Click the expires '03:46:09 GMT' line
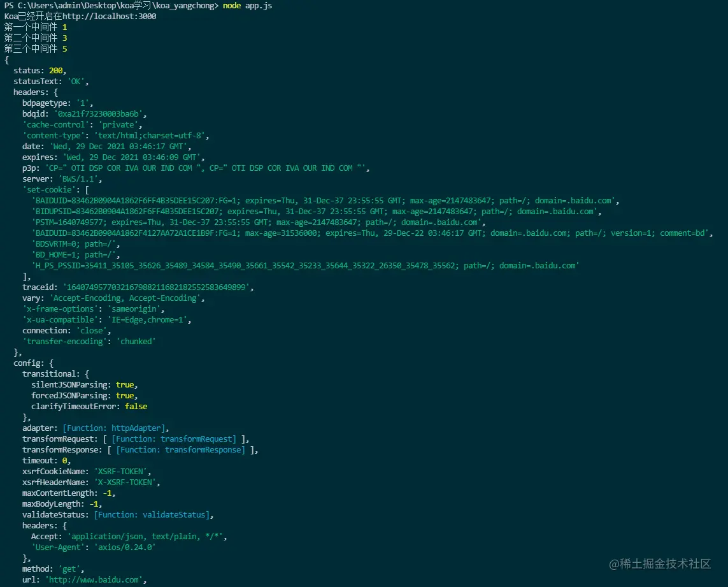728x587 pixels. (113, 157)
